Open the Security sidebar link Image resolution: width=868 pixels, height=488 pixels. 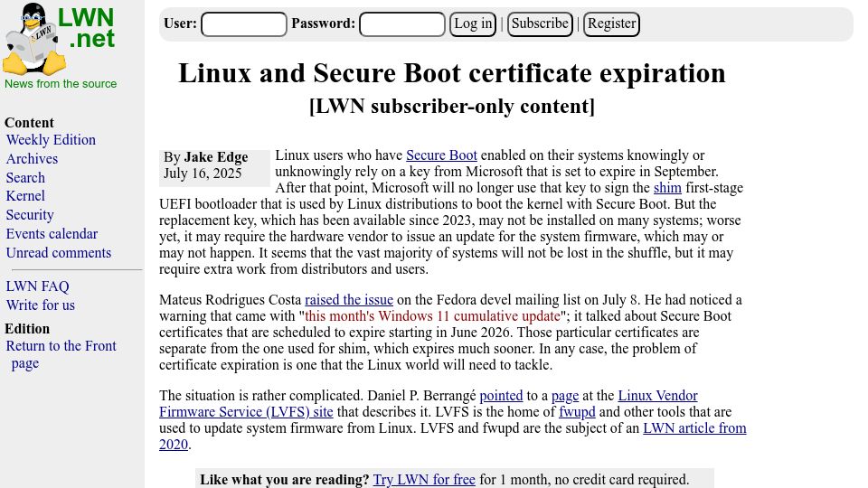[x=30, y=215]
